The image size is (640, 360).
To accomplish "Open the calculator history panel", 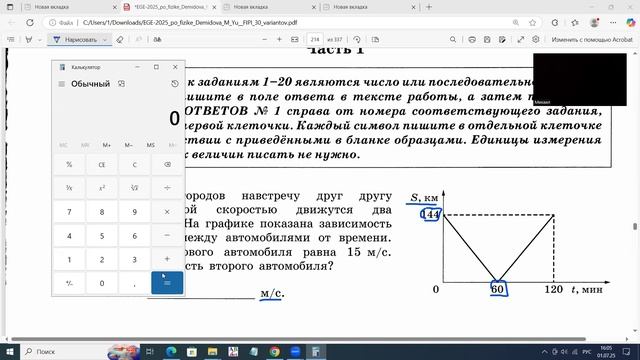I will click(175, 84).
